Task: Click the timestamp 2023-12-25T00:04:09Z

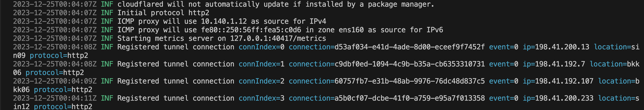Action: pos(55,81)
